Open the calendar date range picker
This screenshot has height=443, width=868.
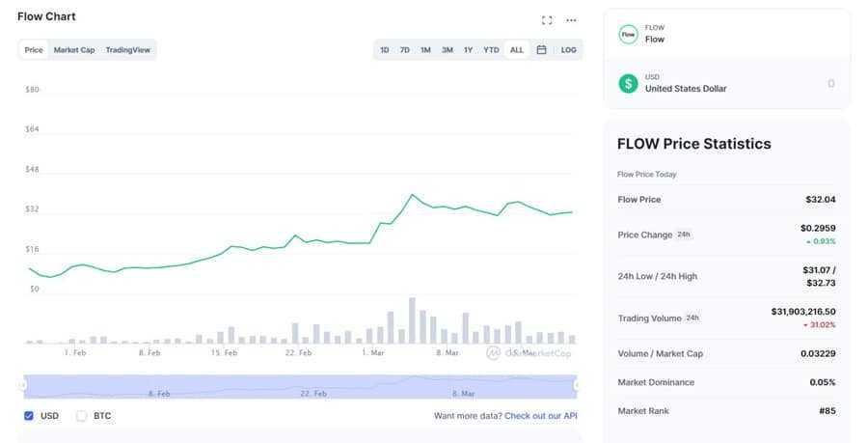(x=542, y=49)
